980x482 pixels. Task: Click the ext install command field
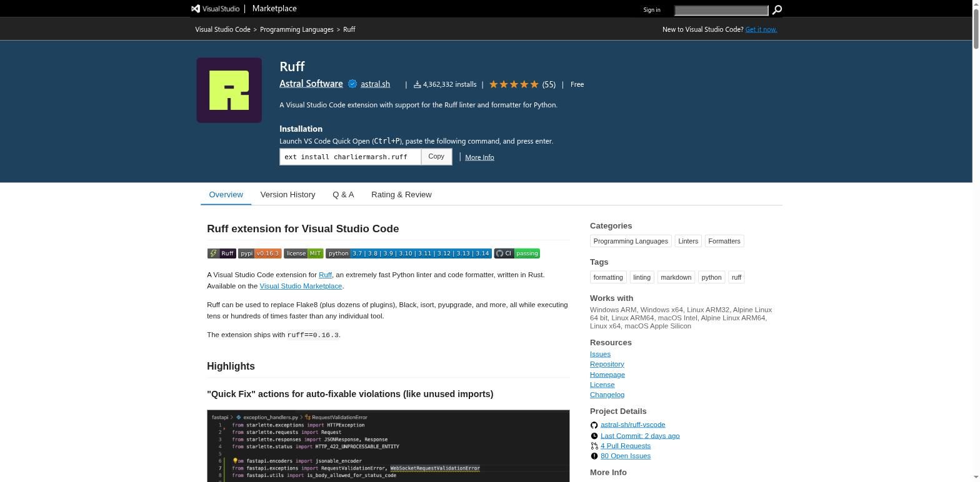pos(350,157)
